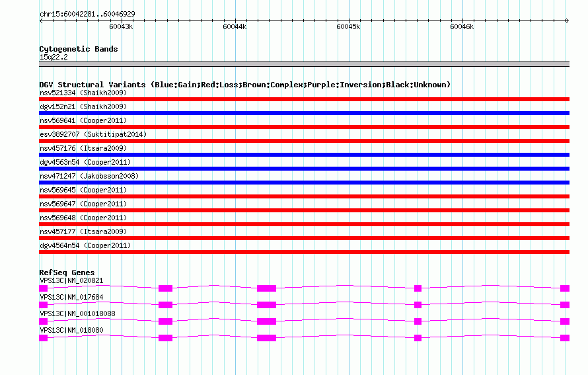Select the red nsv569645 loss bar

[304, 196]
